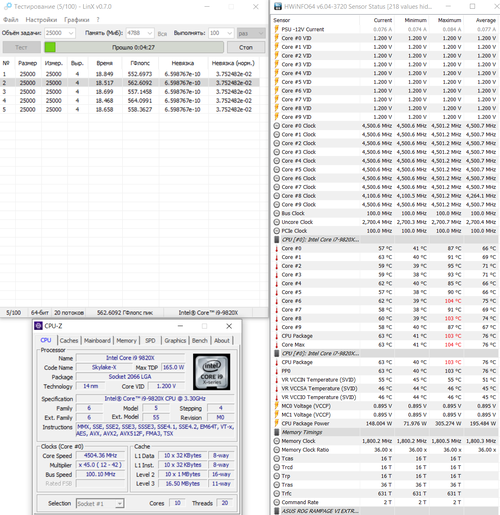Viewport: 500px width, 515px height.
Task: Click the clock icon beside Memory Clock
Action: [x=276, y=441]
